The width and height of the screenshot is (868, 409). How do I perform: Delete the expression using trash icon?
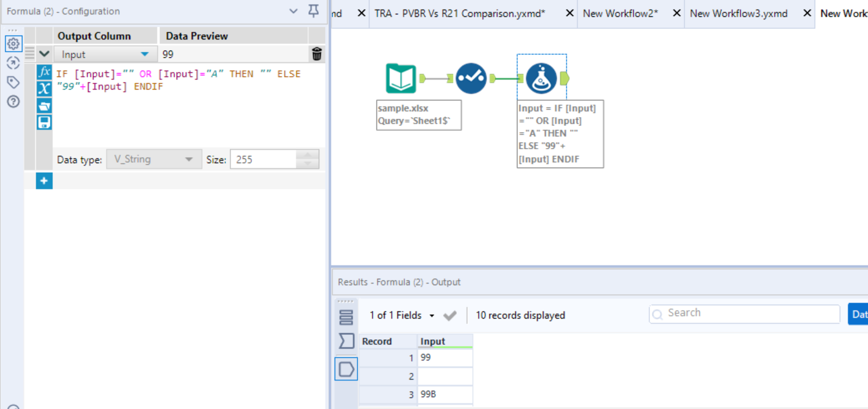point(317,54)
